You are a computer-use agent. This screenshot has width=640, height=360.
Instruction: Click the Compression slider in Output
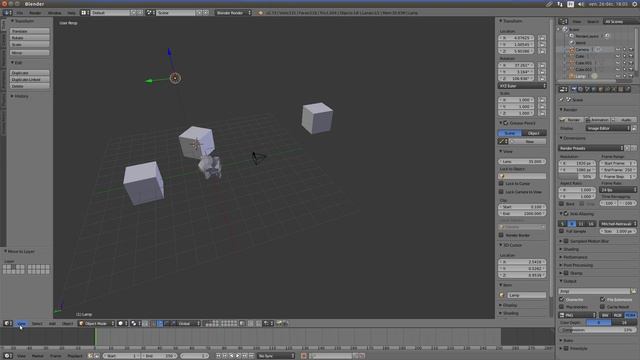click(x=598, y=329)
